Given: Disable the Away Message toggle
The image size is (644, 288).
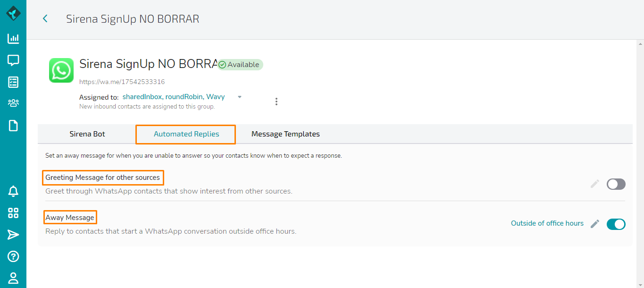Looking at the screenshot, I should pyautogui.click(x=616, y=224).
